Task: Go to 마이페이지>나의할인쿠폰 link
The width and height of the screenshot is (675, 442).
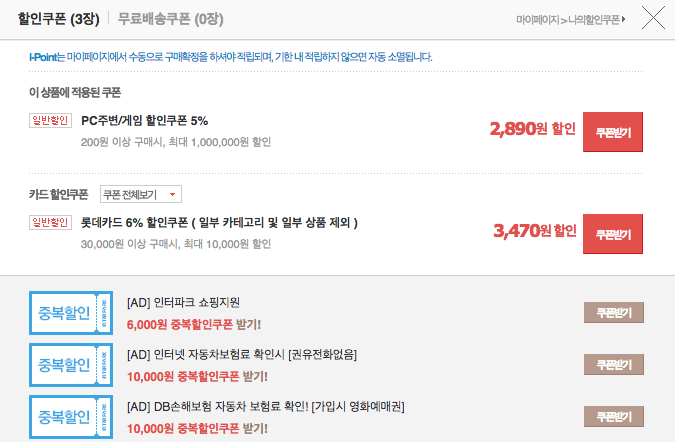Action: pos(571,19)
